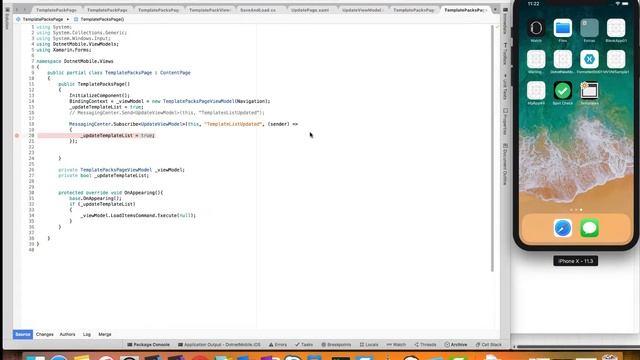Open the Locals pad
640x360 pixels.
(x=369, y=345)
